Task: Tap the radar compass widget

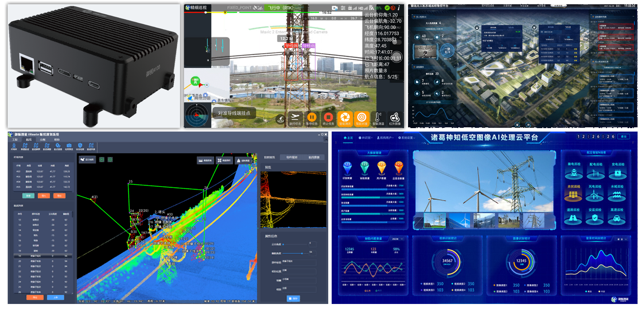Action: (197, 115)
